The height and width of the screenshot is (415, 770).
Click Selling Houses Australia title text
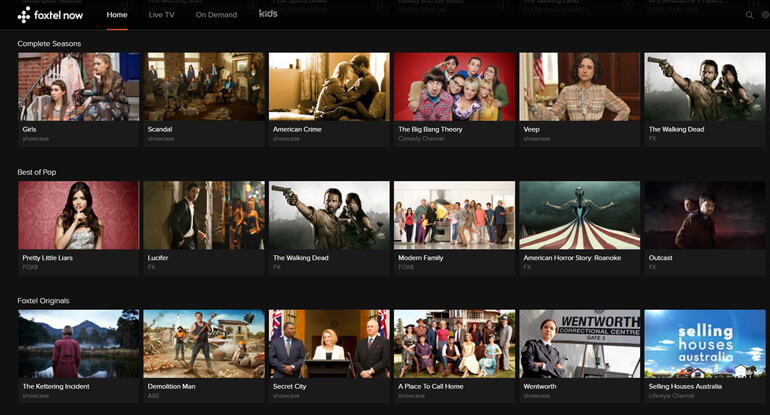686,387
